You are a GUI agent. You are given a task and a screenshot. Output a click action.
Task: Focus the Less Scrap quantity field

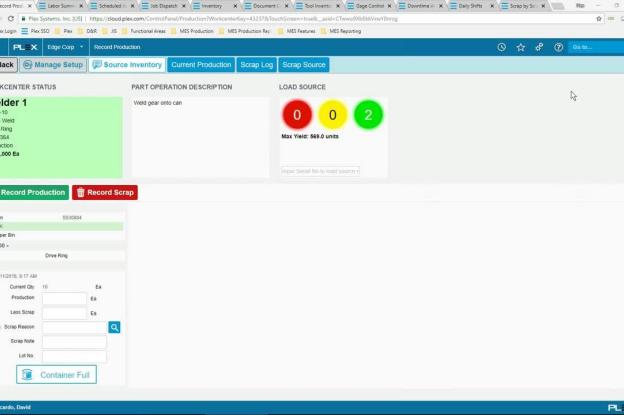(64, 313)
